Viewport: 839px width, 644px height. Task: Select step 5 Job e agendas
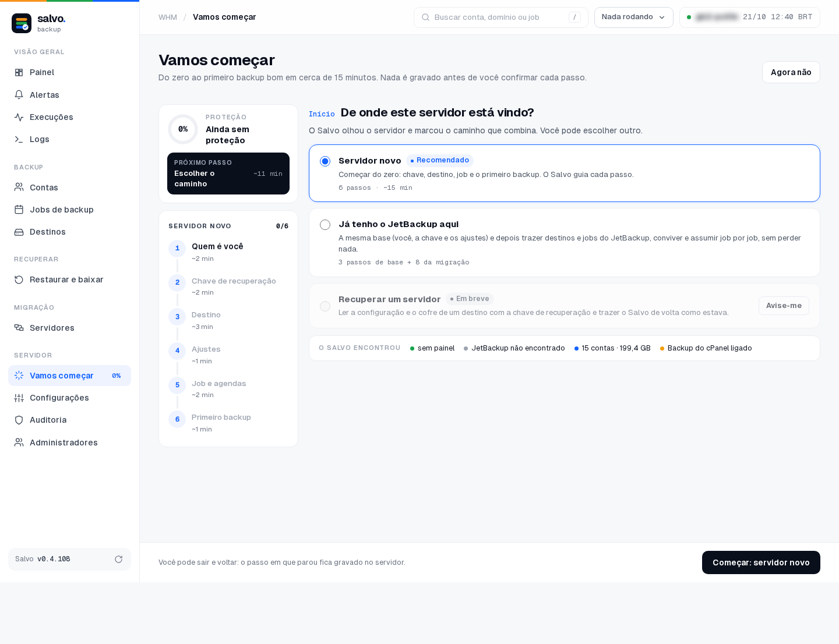pos(228,388)
